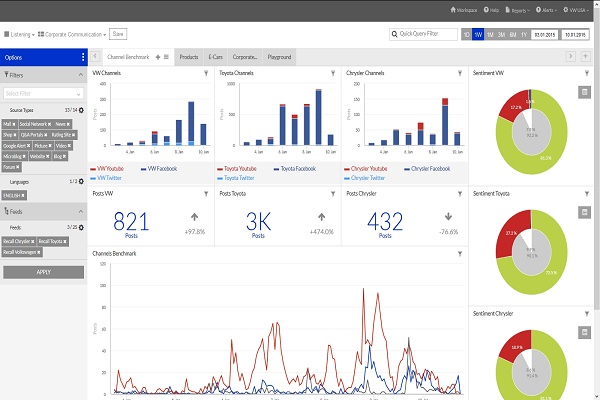Click the add icon on Channel Benchmark tab
The height and width of the screenshot is (400, 600).
click(158, 57)
